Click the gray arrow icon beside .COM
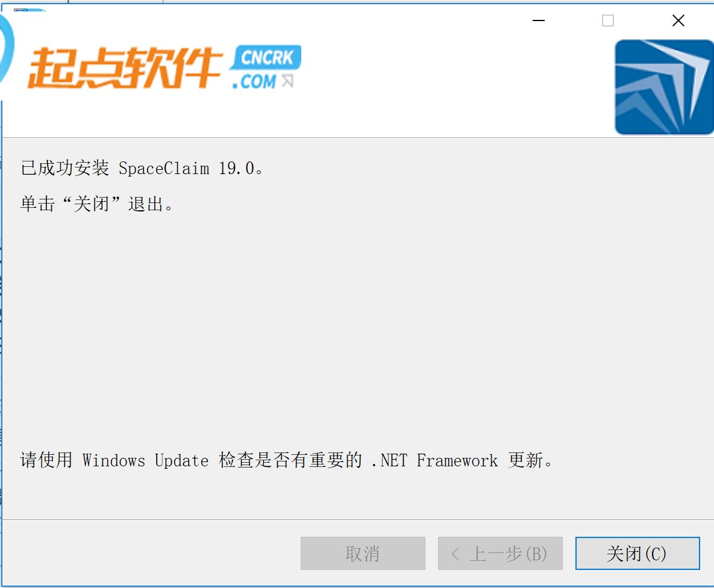The width and height of the screenshot is (714, 588). pos(287,81)
